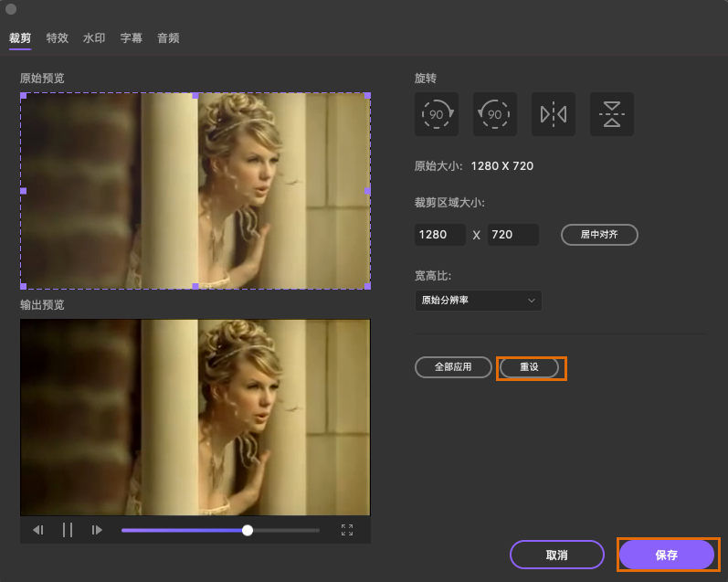Step to previous frame
The width and height of the screenshot is (728, 582).
38,530
